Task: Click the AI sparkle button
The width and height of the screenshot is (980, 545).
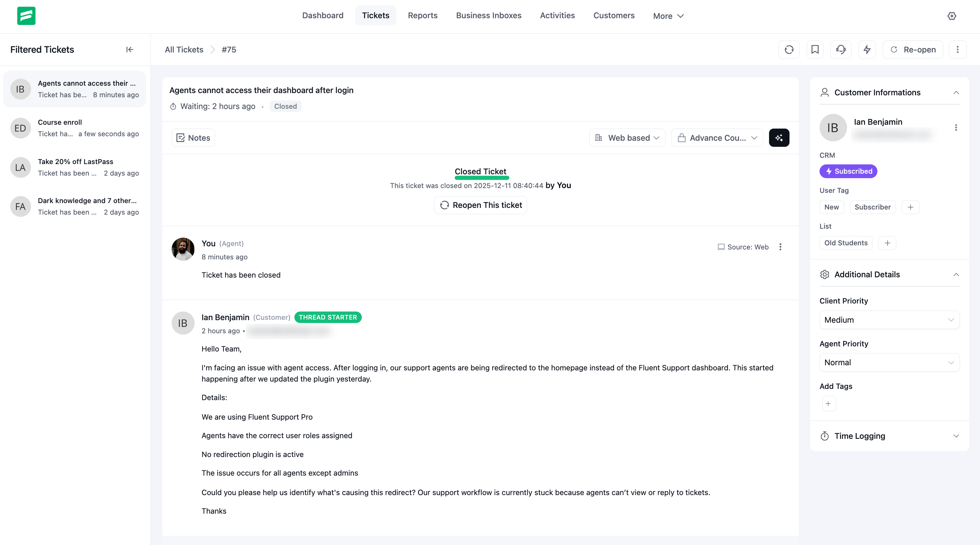Action: [x=779, y=138]
